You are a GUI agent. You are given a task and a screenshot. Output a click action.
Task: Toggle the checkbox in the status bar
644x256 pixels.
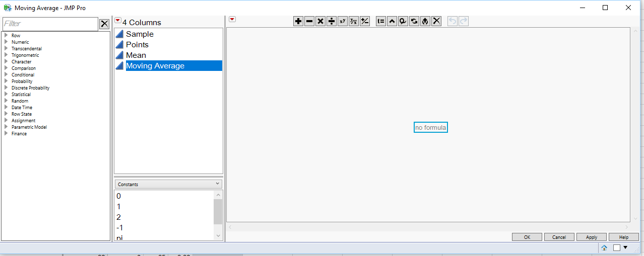pos(617,247)
